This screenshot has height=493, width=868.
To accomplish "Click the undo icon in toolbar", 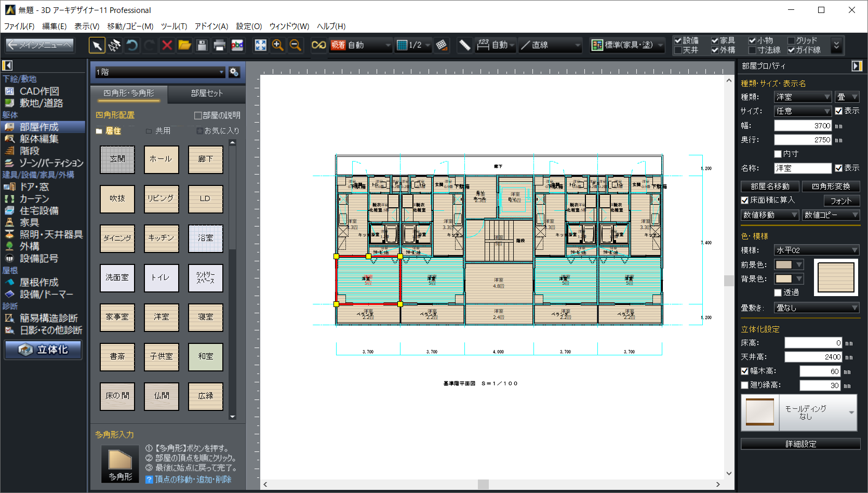I will [x=132, y=46].
